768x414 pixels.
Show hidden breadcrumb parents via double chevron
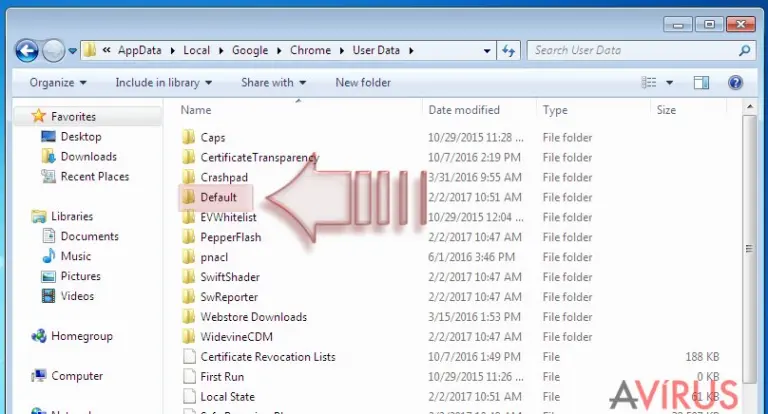(x=106, y=50)
